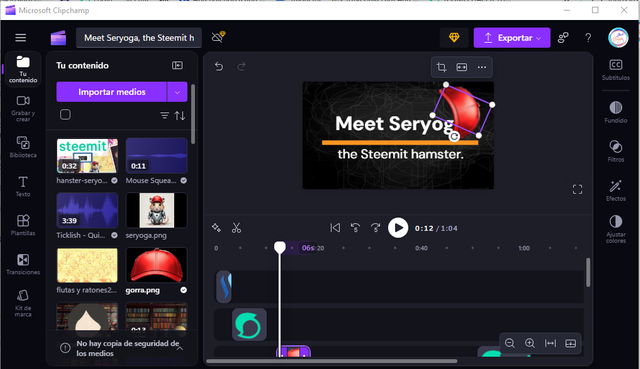Open Filtros panel
This screenshot has width=640, height=369.
click(616, 151)
